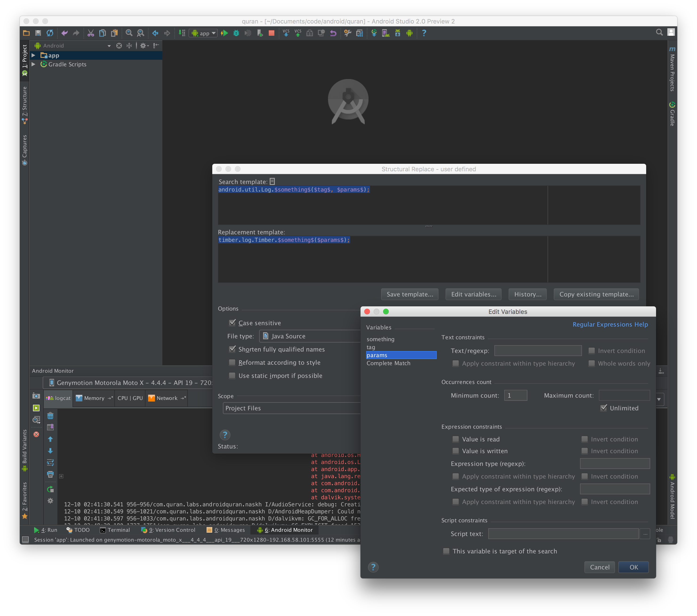The image size is (697, 616).
Task: Click the Terminate Application red icon
Action: 36,434
